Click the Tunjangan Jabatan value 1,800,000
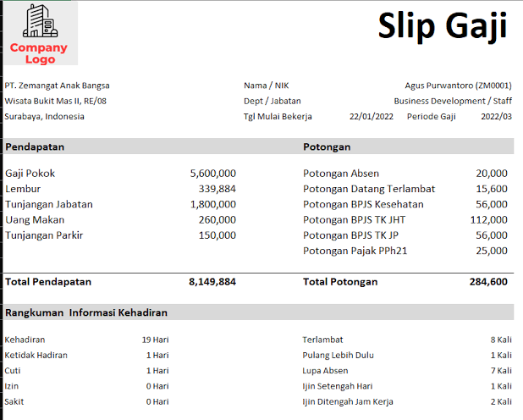This screenshot has width=523, height=420. (x=213, y=204)
